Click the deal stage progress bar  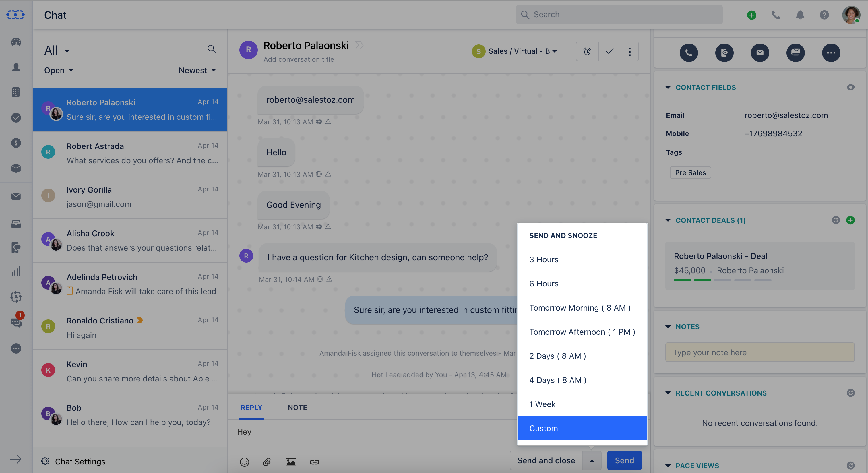[722, 280]
